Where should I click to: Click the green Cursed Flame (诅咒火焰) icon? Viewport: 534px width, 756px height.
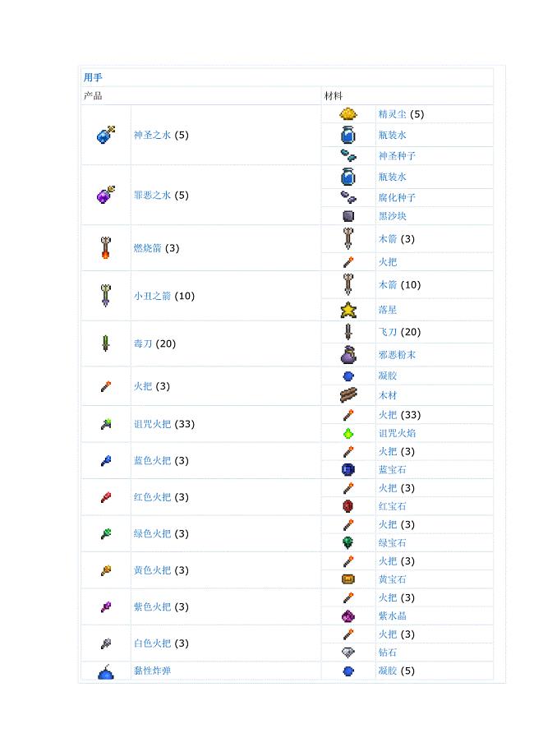348,433
